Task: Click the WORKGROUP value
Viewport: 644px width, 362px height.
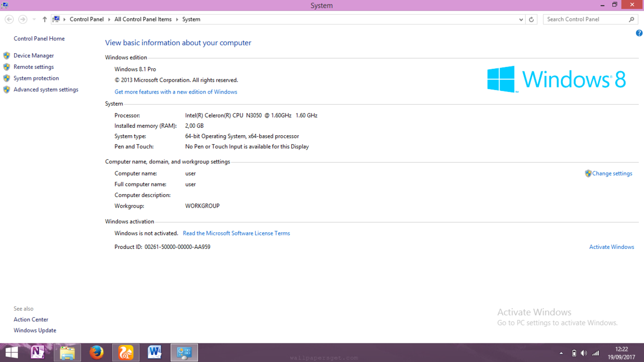Action: [202, 206]
